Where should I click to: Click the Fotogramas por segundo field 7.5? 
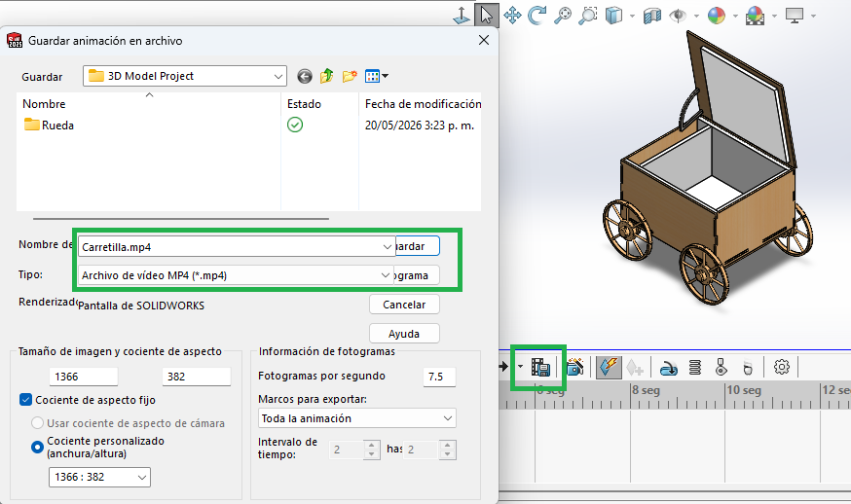tap(439, 377)
